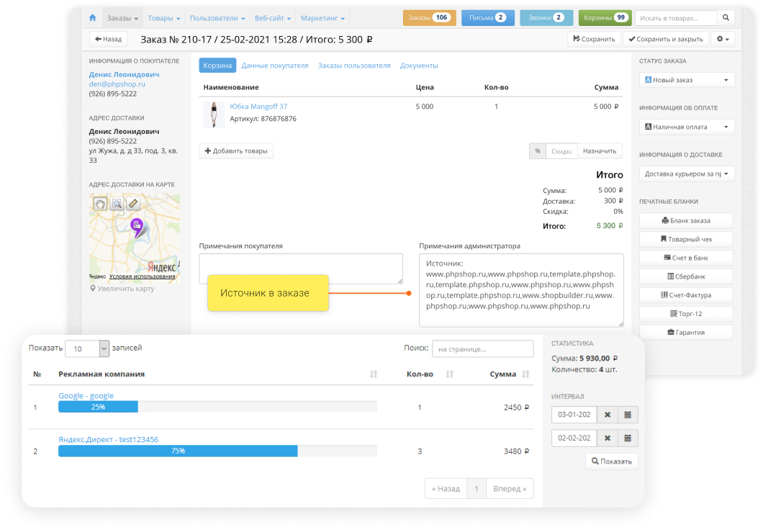Go back with the Назад button
This screenshot has width=763, height=532.
click(108, 39)
